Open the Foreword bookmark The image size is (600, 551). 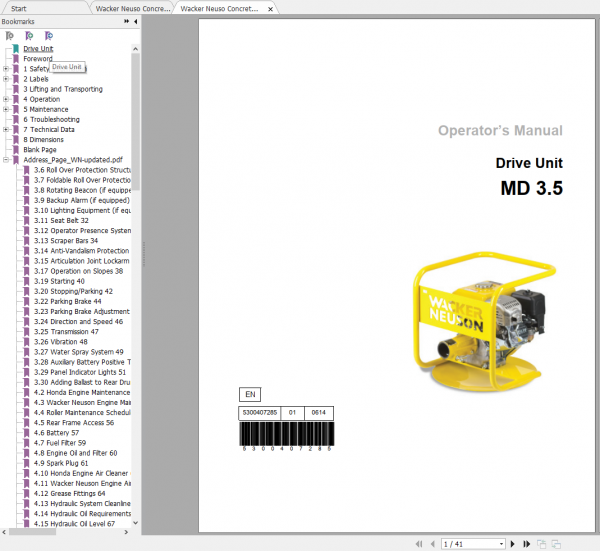38,59
